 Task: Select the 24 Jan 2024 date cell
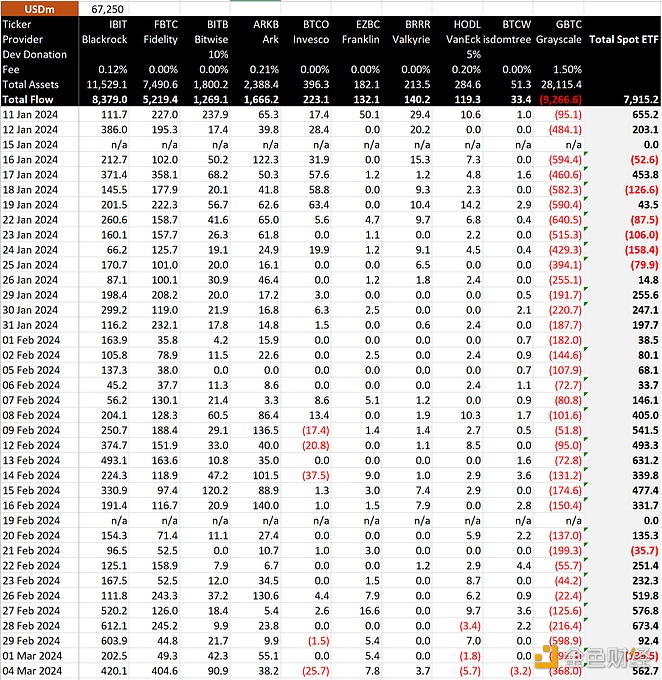coord(30,250)
